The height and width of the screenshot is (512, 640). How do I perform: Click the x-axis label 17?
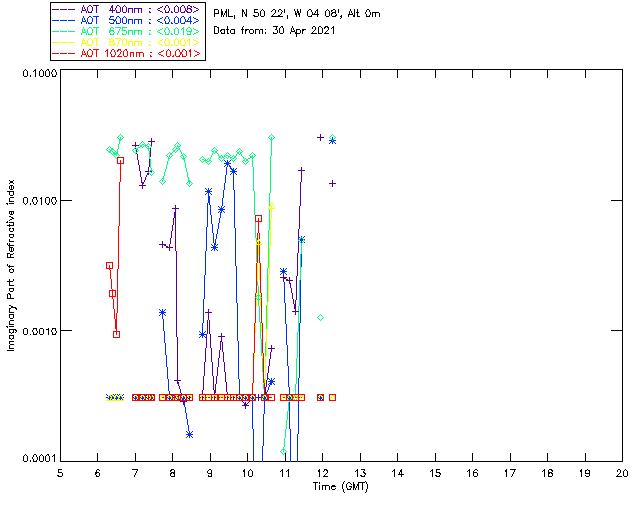point(510,473)
